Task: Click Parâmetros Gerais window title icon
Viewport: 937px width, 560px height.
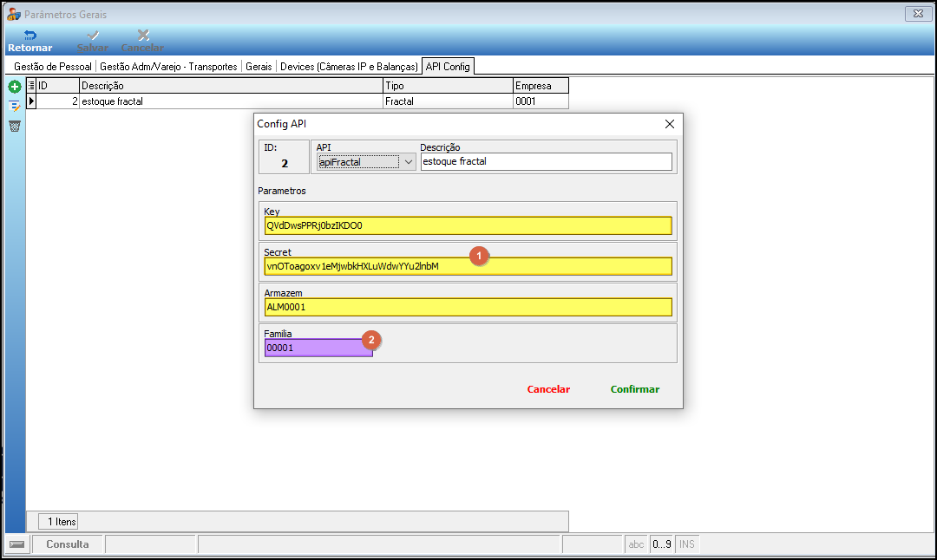Action: [14, 14]
